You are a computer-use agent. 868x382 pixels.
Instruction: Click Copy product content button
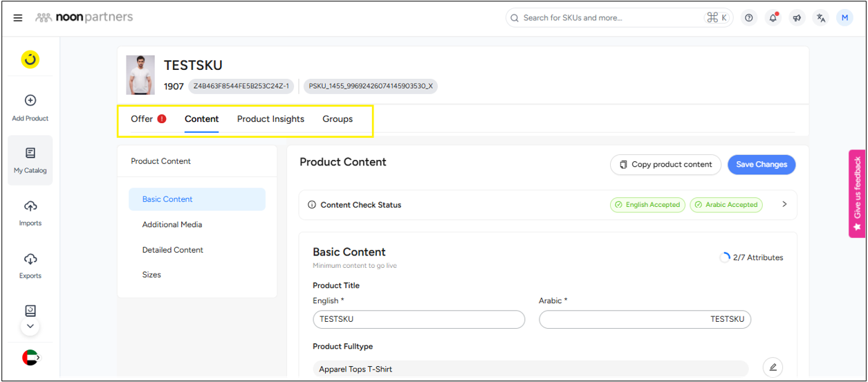[x=665, y=165]
